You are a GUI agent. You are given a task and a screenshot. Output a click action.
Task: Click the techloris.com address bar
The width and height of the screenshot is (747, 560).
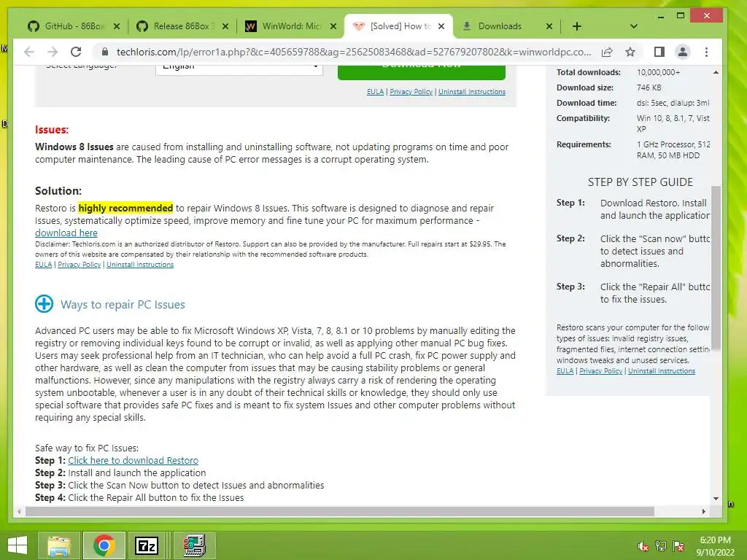pos(354,52)
